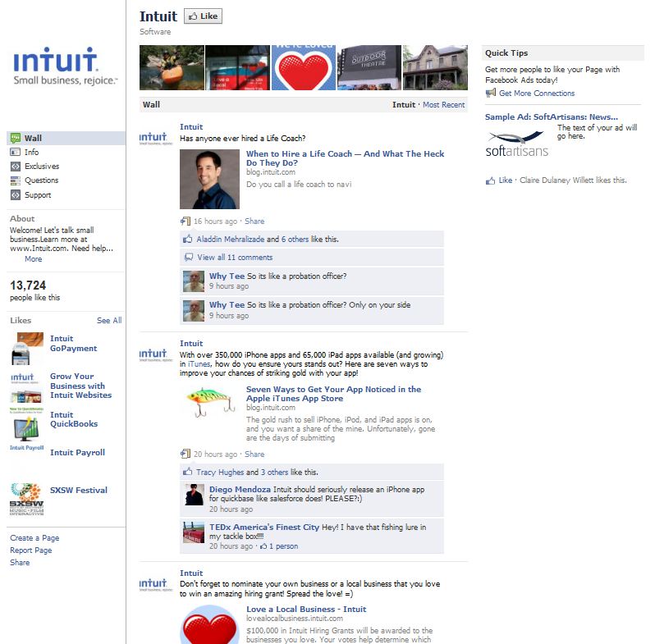Viewport: 655px width, 644px height.
Task: Open Support in the left navigation
Action: pos(38,195)
